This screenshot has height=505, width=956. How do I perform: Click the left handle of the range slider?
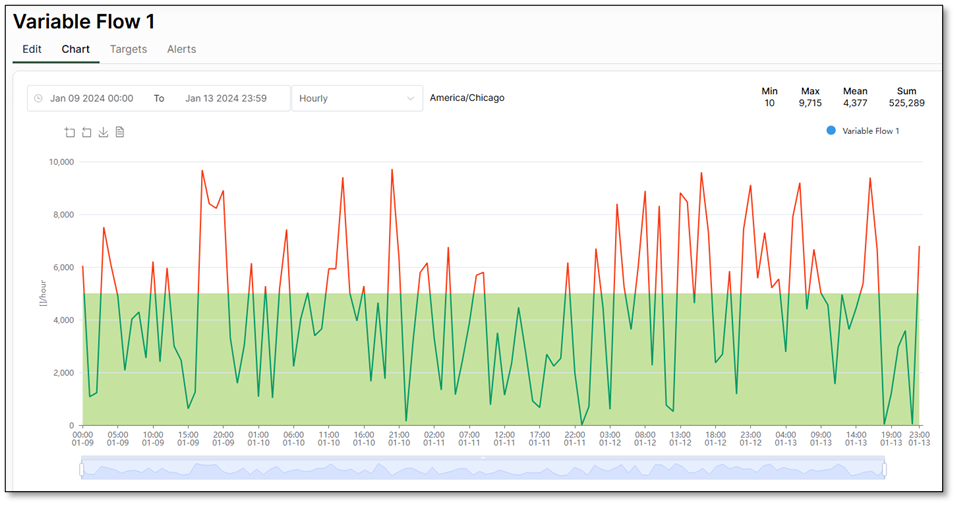point(82,469)
